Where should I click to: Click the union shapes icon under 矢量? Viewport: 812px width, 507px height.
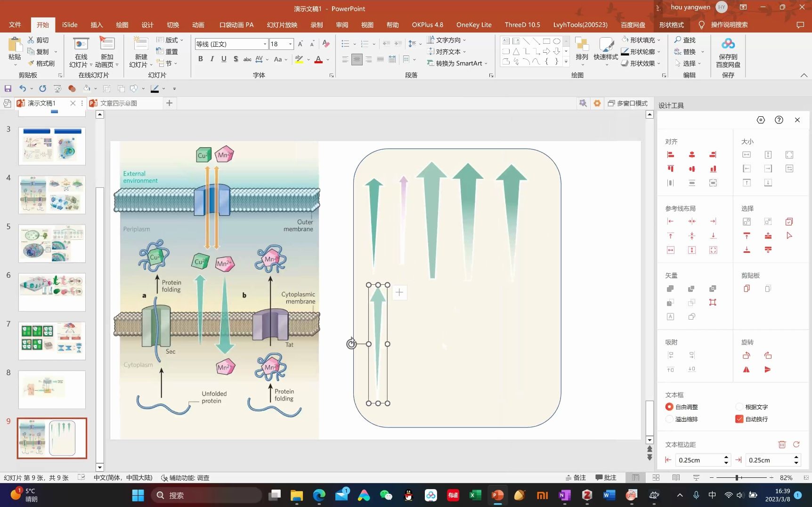coord(671,289)
